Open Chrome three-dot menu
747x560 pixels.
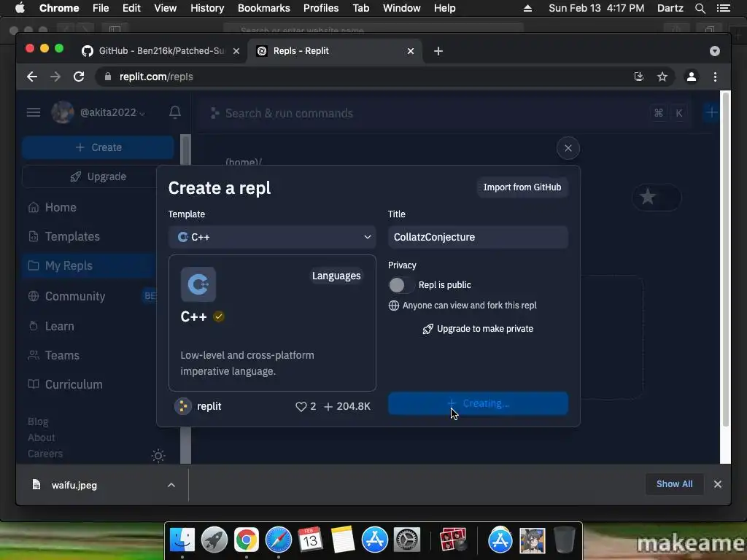(715, 77)
